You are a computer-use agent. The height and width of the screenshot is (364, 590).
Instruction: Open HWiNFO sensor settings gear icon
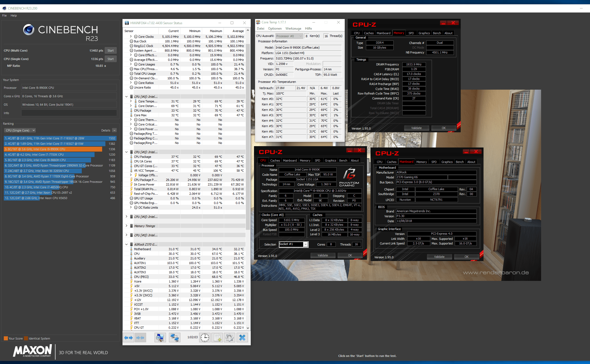coord(230,338)
